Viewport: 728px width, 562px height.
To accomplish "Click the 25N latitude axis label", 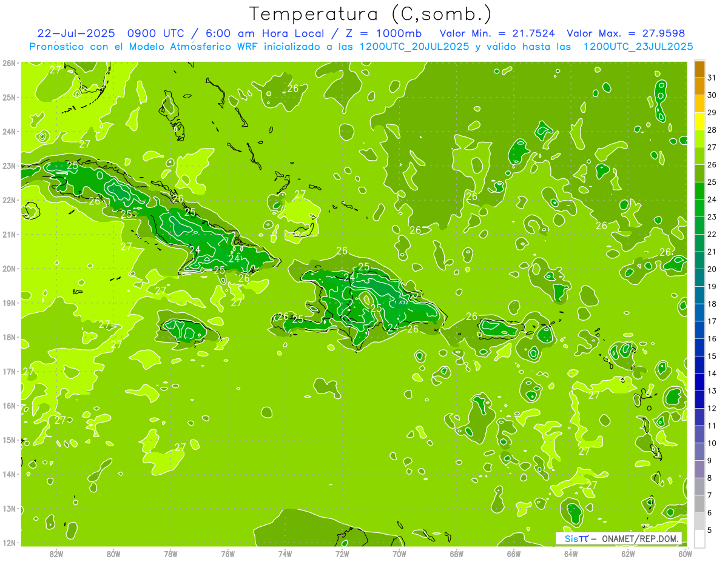I will pos(8,97).
